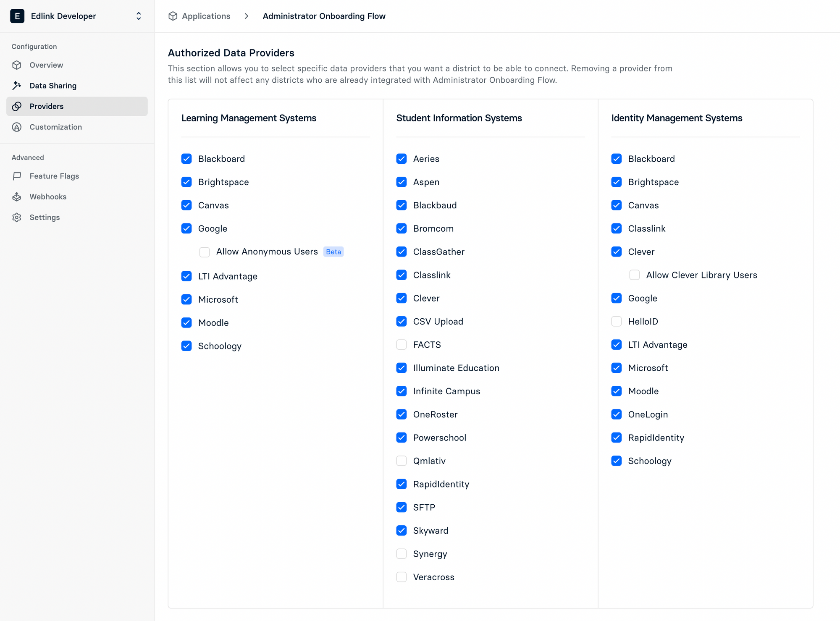Image resolution: width=840 pixels, height=621 pixels.
Task: Click the Webhooks icon in sidebar
Action: point(17,197)
